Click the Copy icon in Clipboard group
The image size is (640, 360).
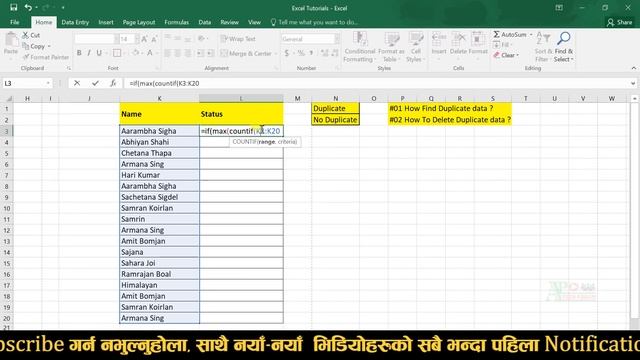(x=25, y=46)
